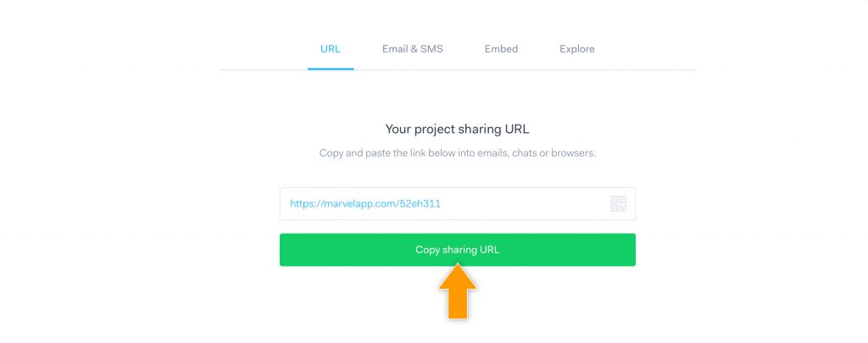Click the 'https://' portion of the link
Image resolution: width=868 pixels, height=343 pixels.
click(302, 203)
